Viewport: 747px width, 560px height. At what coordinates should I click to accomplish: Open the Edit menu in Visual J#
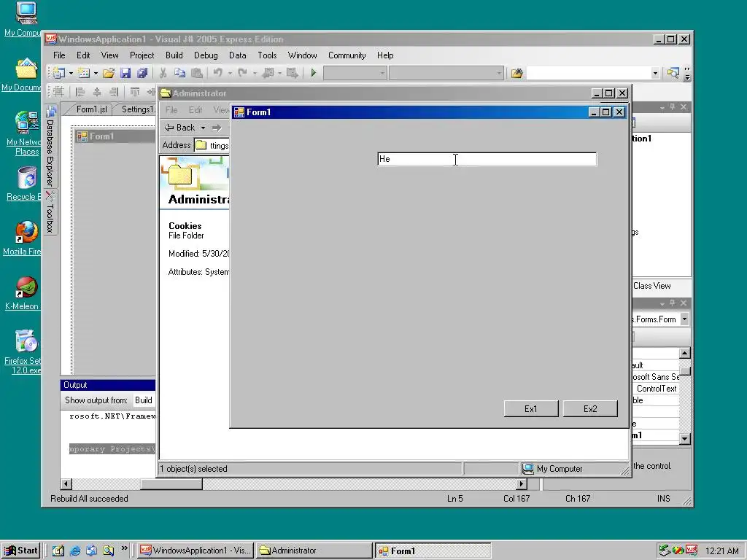(x=83, y=55)
